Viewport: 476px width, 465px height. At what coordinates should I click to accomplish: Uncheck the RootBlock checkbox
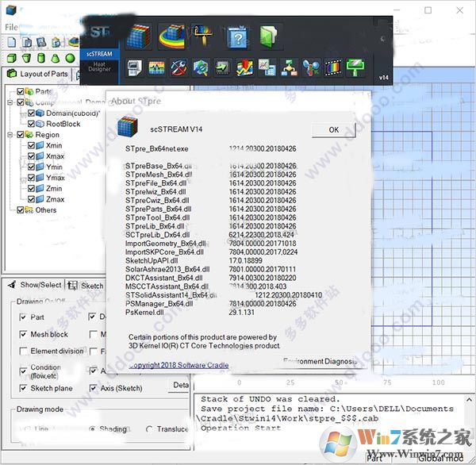tap(31, 124)
